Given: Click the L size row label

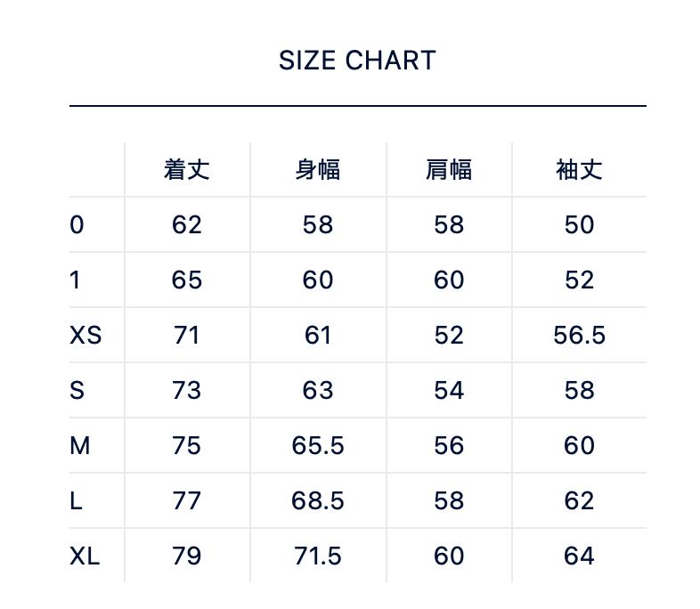Looking at the screenshot, I should (x=77, y=500).
